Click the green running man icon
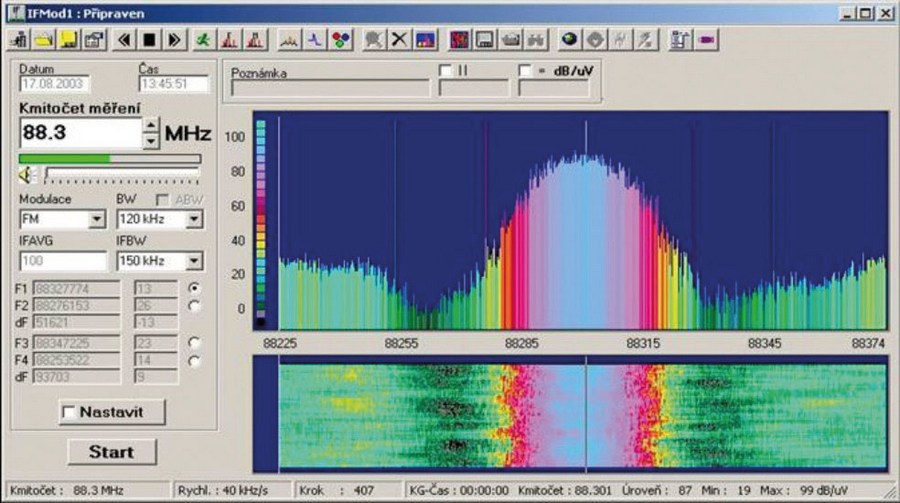Viewport: 900px width, 503px height. 204,40
